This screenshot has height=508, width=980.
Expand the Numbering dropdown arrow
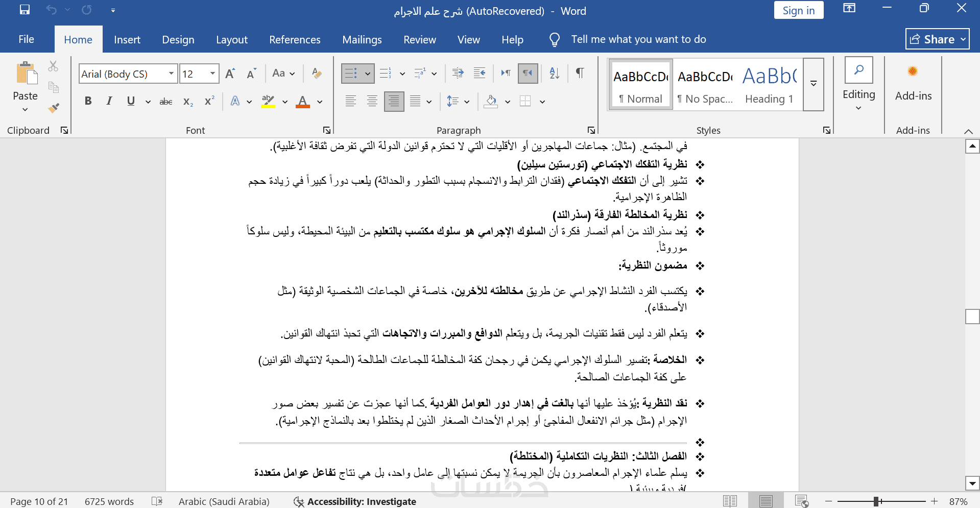click(402, 74)
